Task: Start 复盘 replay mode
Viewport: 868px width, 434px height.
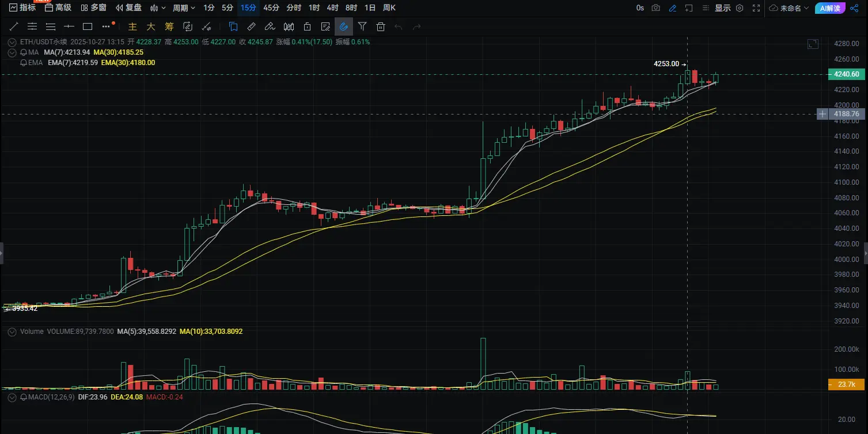Action: pyautogui.click(x=128, y=8)
